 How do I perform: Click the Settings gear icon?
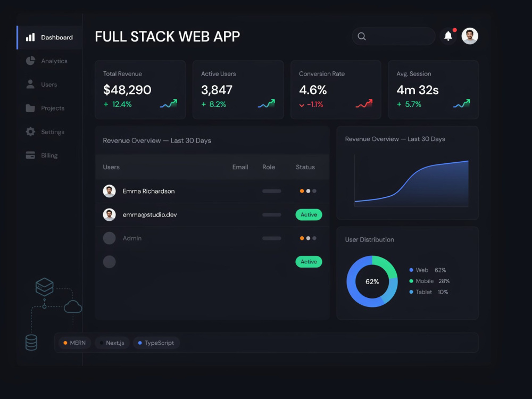tap(30, 131)
